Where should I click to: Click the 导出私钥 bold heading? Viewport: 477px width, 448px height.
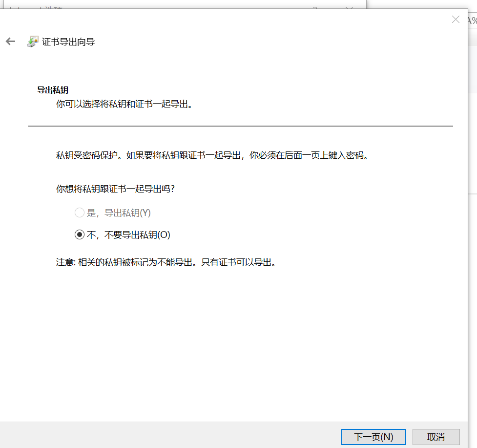[53, 90]
